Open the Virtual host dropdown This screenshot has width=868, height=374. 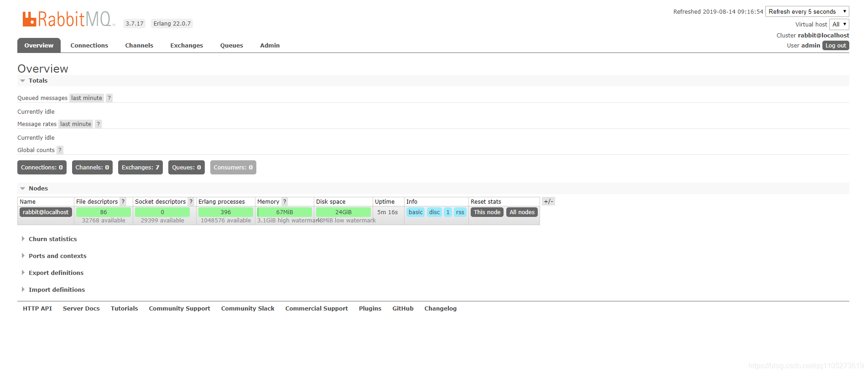pos(839,24)
